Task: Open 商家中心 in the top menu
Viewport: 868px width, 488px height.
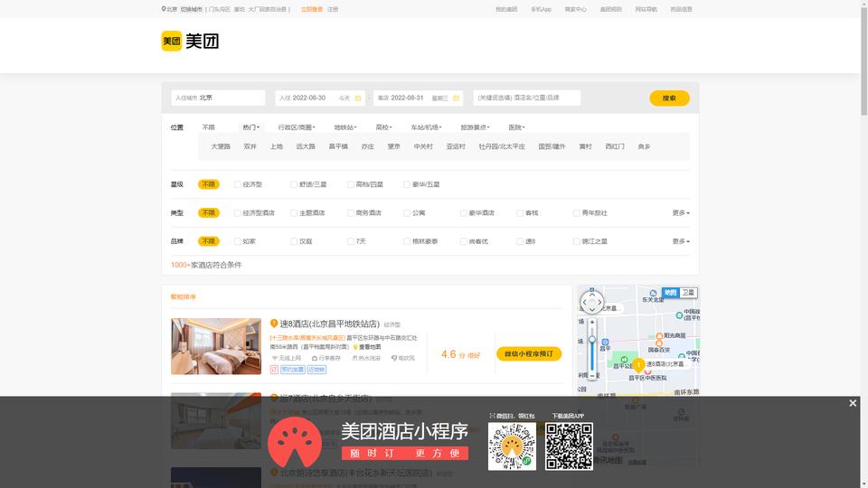Action: pyautogui.click(x=576, y=9)
